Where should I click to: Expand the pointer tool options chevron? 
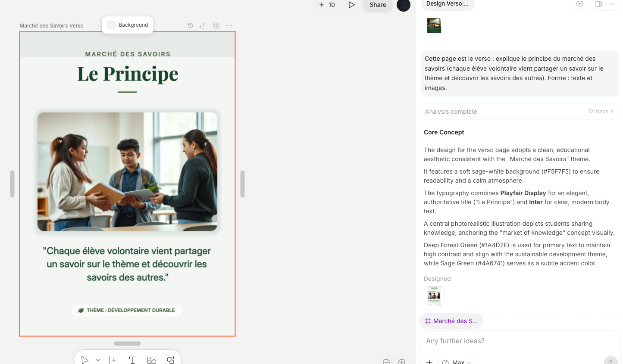pyautogui.click(x=98, y=360)
